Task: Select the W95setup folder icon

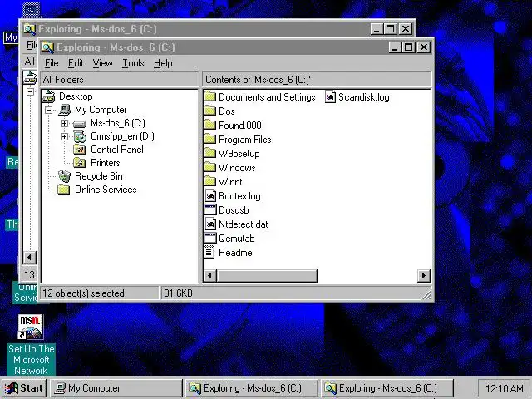Action: pos(210,153)
